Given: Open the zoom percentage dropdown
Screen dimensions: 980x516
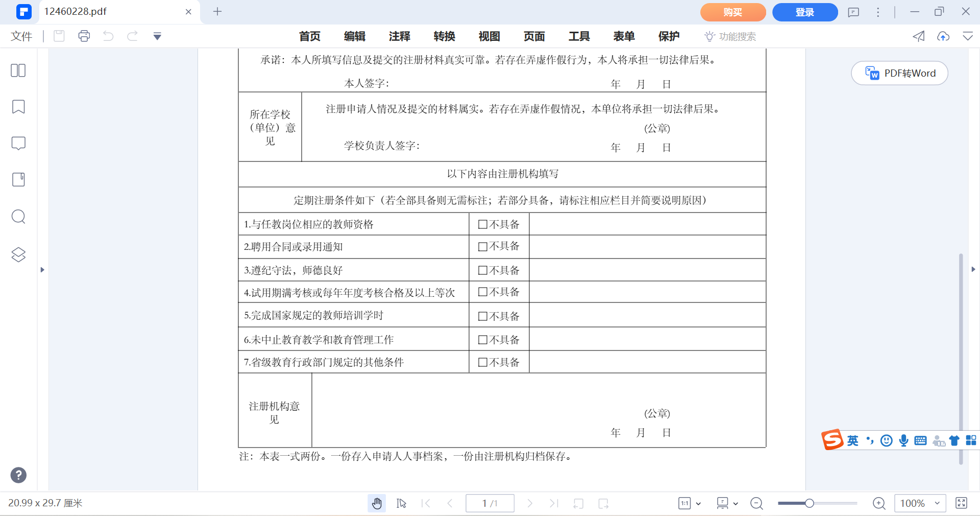Looking at the screenshot, I should point(920,503).
